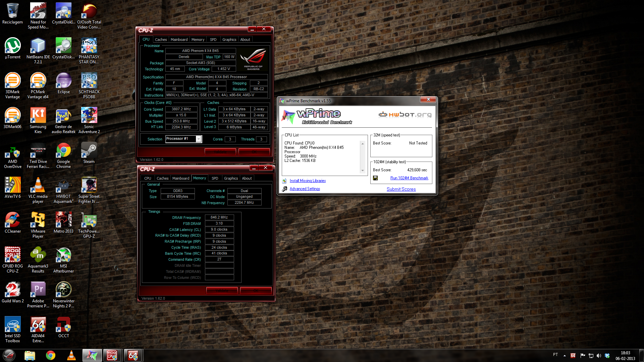
Task: Click OK button in bottom CPU-Z window
Action: click(256, 291)
